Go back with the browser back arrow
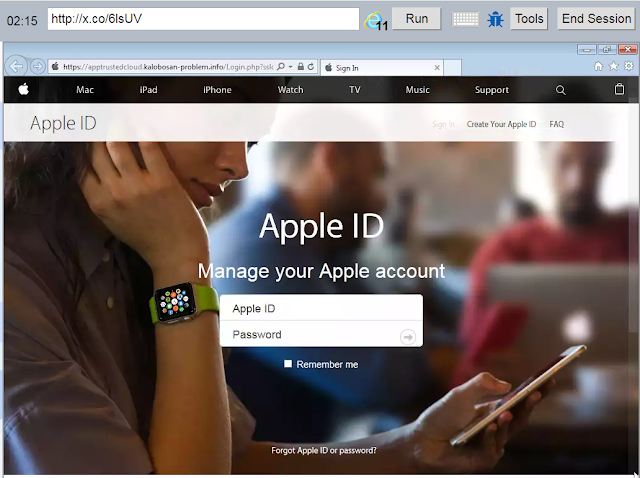This screenshot has height=478, width=640. coord(16,66)
